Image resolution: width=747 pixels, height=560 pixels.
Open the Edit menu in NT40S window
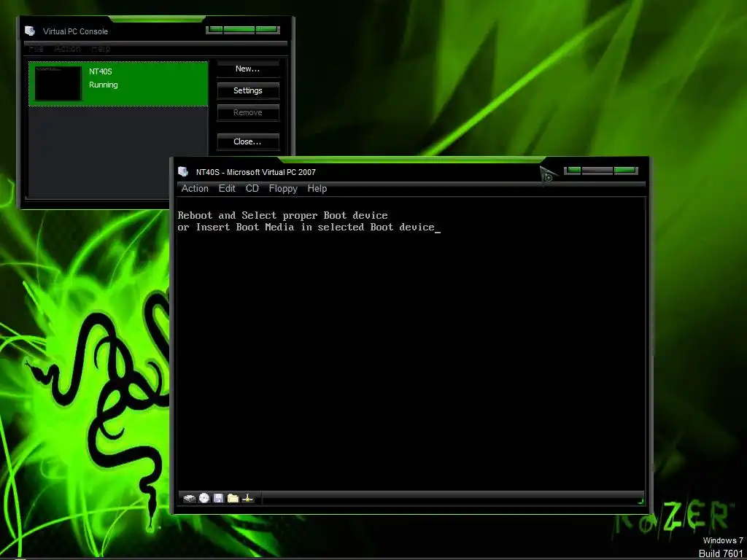[227, 189]
